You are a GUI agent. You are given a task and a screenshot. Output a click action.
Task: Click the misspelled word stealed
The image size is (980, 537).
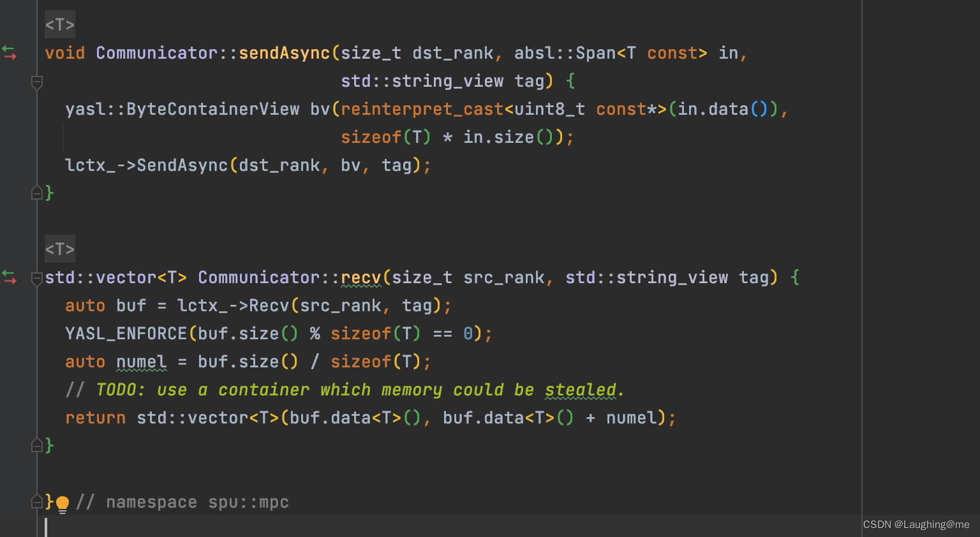click(x=581, y=390)
